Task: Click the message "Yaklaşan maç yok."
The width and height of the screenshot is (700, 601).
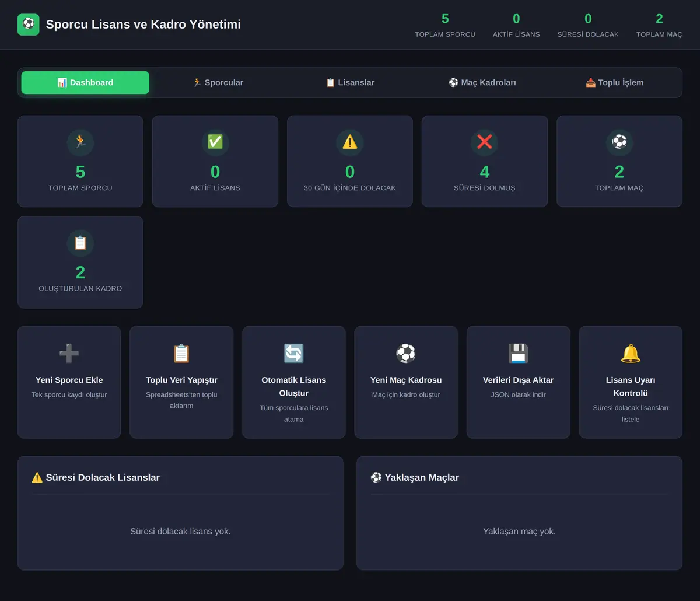Action: pos(519,532)
